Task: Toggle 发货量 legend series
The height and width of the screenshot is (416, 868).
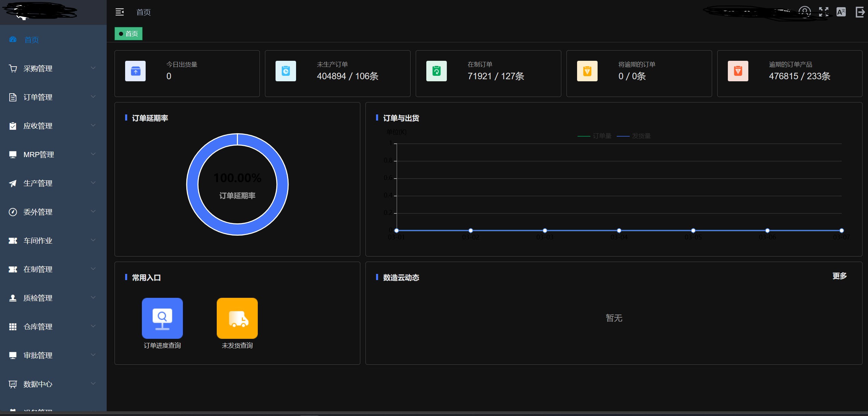Action: 634,136
